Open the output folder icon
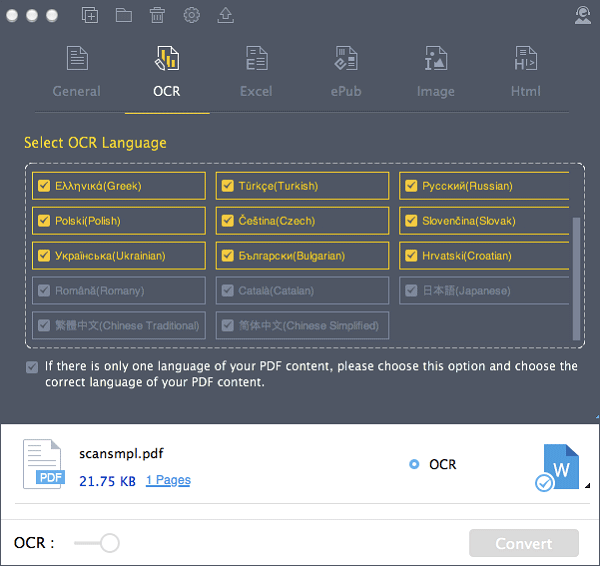The image size is (600, 566). [x=124, y=15]
